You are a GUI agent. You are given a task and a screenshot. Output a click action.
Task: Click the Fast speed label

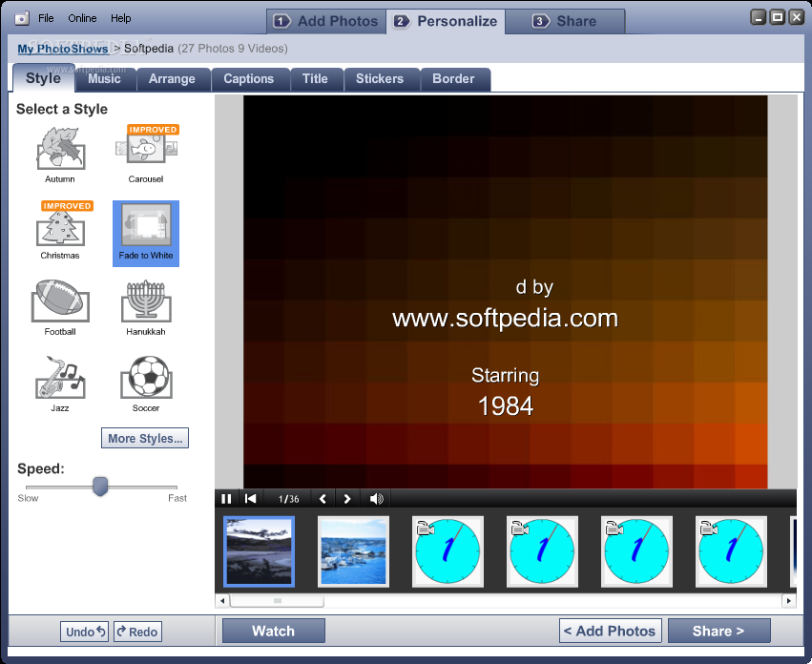click(177, 498)
